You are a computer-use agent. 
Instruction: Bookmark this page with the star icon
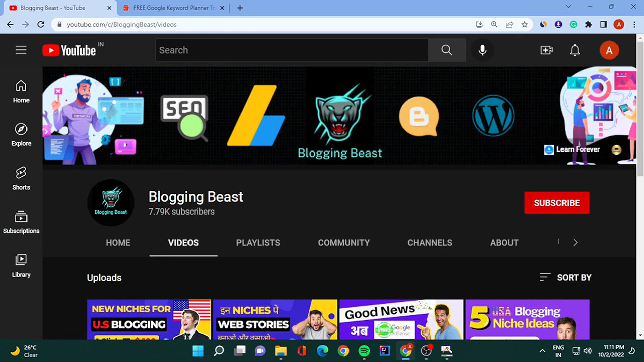tap(525, 24)
